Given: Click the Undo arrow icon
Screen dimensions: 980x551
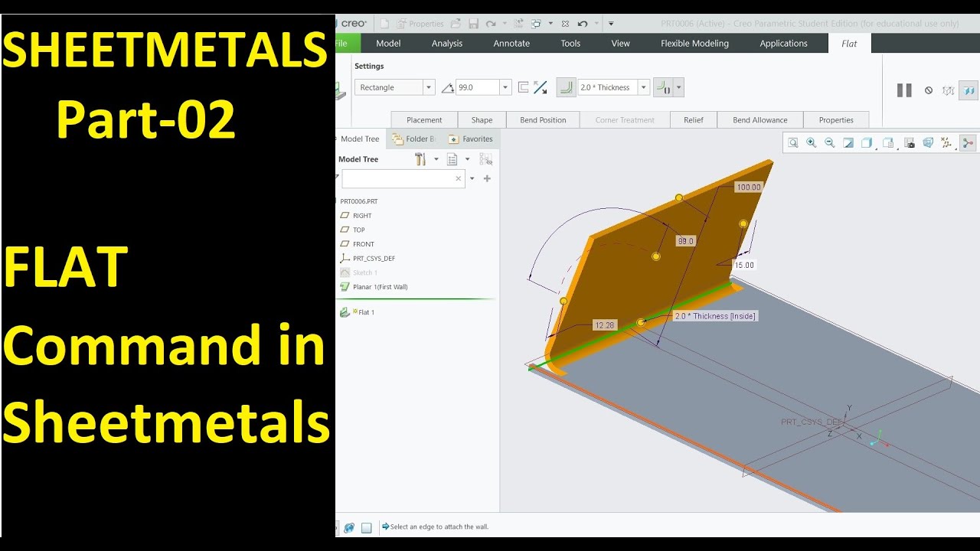Looking at the screenshot, I should pos(583,24).
